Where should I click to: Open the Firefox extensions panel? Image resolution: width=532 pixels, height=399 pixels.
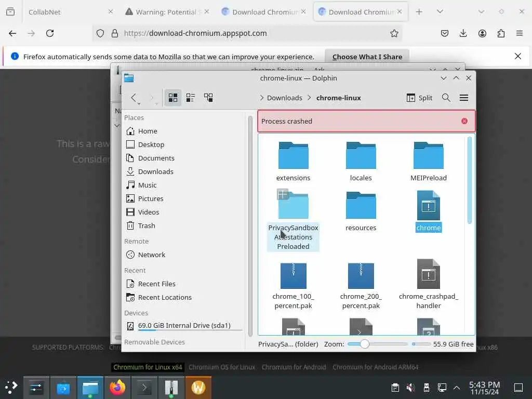click(x=501, y=33)
